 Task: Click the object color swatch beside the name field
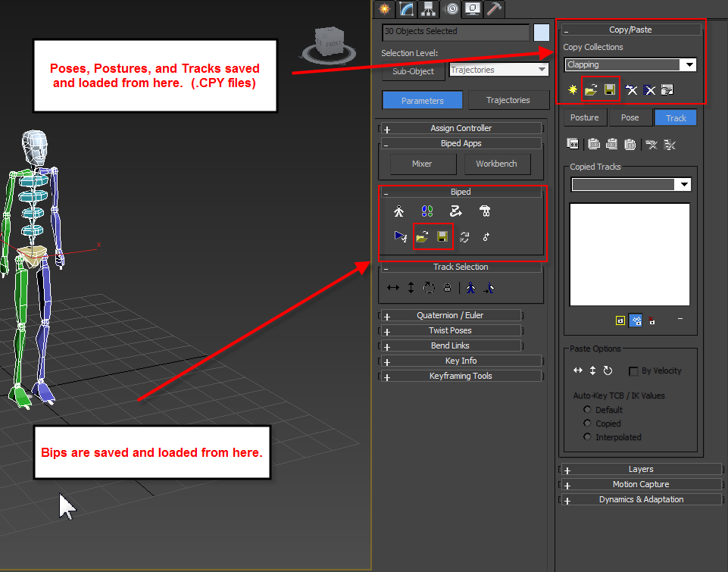(542, 33)
